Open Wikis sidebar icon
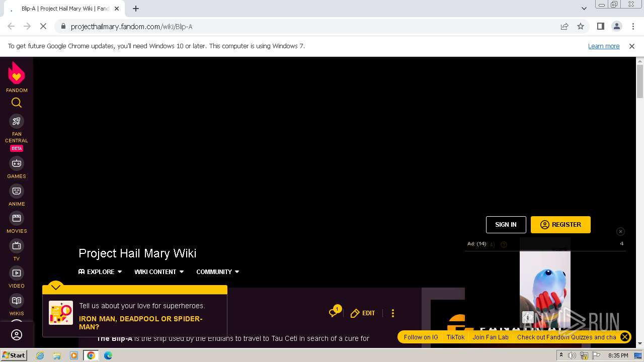 pyautogui.click(x=17, y=301)
